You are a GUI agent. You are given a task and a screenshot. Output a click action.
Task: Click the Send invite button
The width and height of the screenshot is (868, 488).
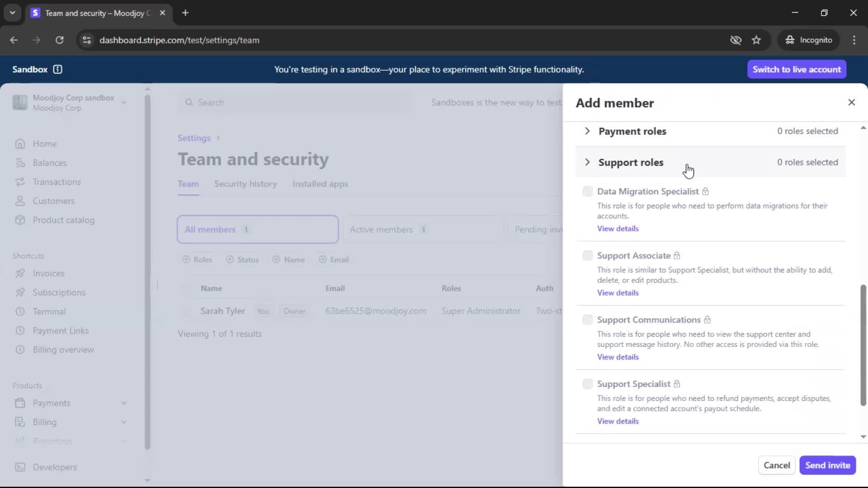coord(827,465)
